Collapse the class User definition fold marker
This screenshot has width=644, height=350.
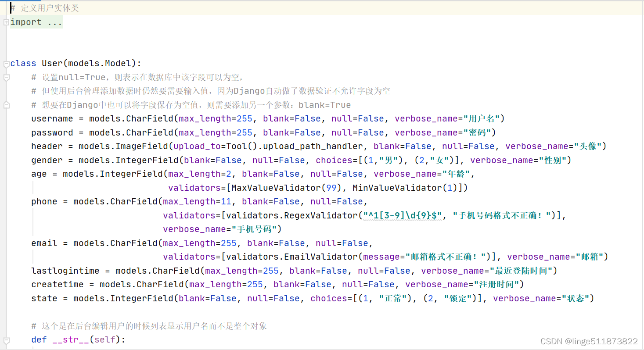tap(6, 64)
